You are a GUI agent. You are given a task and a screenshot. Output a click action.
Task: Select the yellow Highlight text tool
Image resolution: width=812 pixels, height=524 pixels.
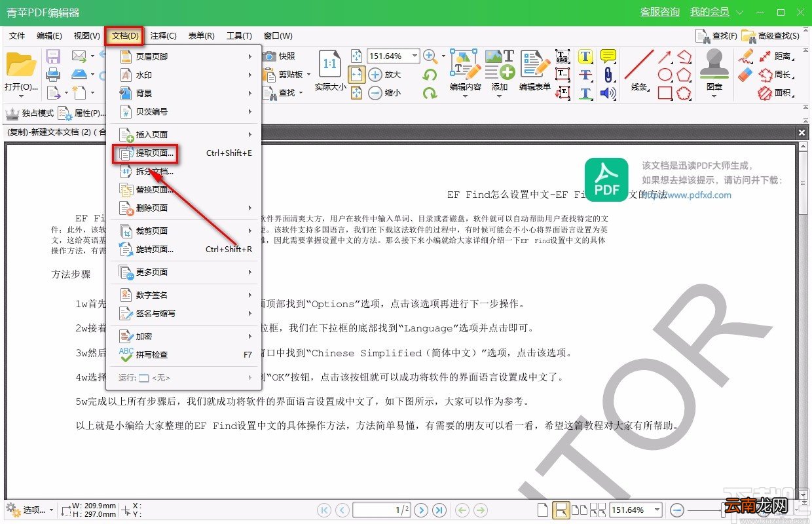(585, 56)
